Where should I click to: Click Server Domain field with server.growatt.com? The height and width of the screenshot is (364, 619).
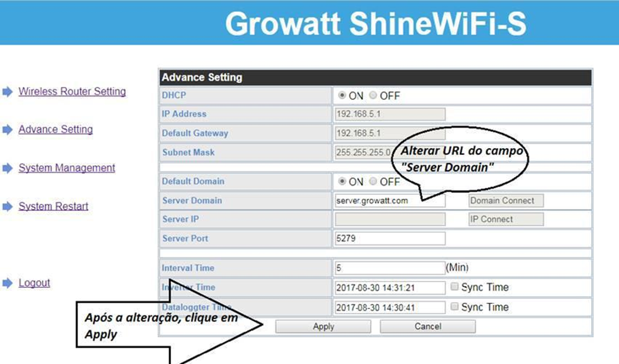[x=390, y=201]
